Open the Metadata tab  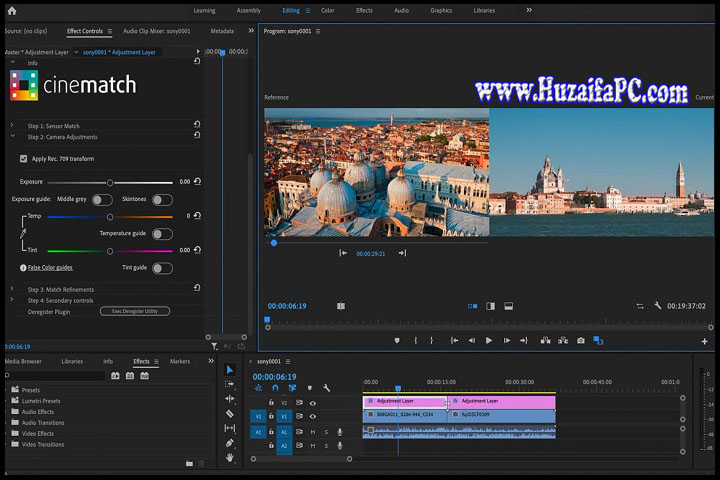pyautogui.click(x=222, y=31)
